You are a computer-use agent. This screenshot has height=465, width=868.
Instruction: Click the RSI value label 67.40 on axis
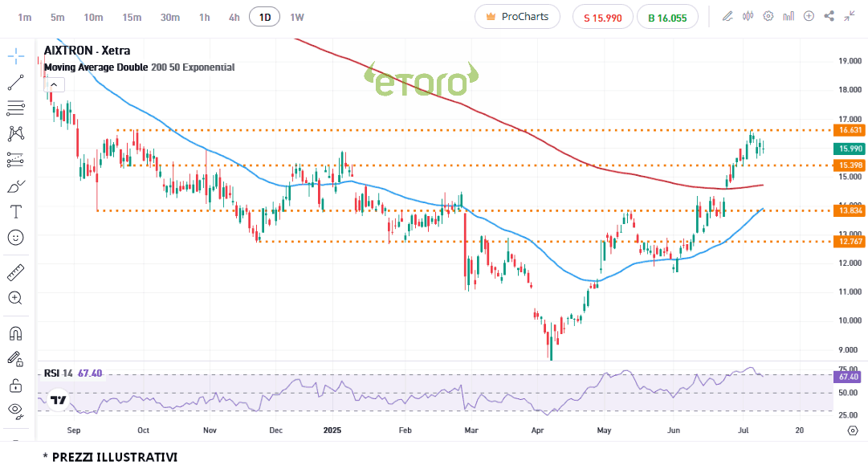coord(848,377)
